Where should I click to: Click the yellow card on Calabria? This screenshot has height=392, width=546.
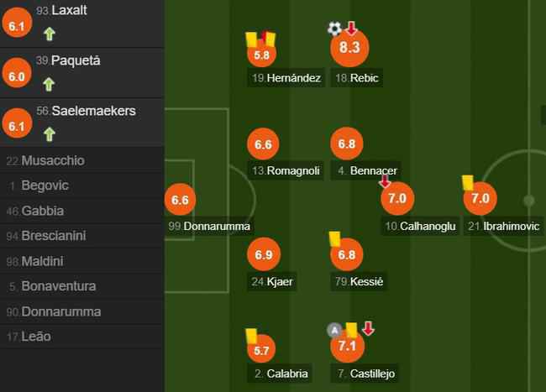click(x=251, y=337)
